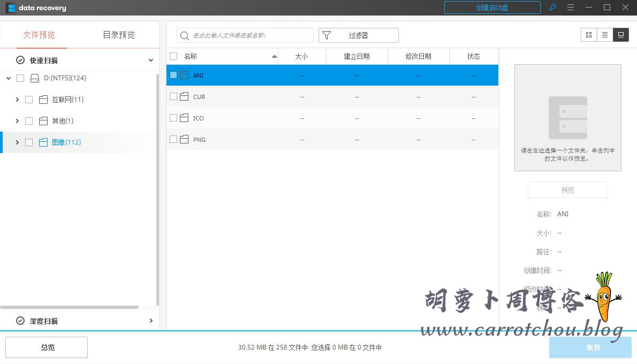Click the CUR folder icon

(x=184, y=97)
